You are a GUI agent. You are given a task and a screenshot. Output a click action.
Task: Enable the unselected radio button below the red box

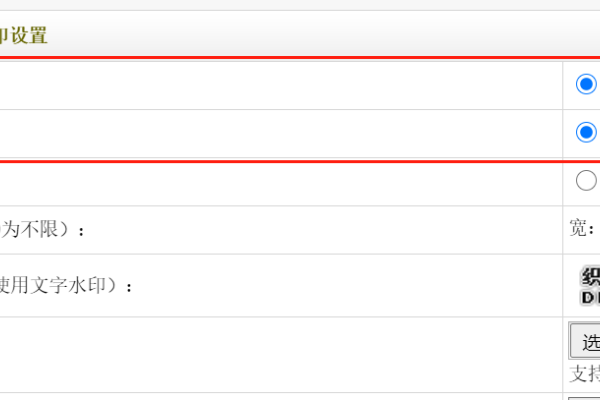click(x=586, y=180)
